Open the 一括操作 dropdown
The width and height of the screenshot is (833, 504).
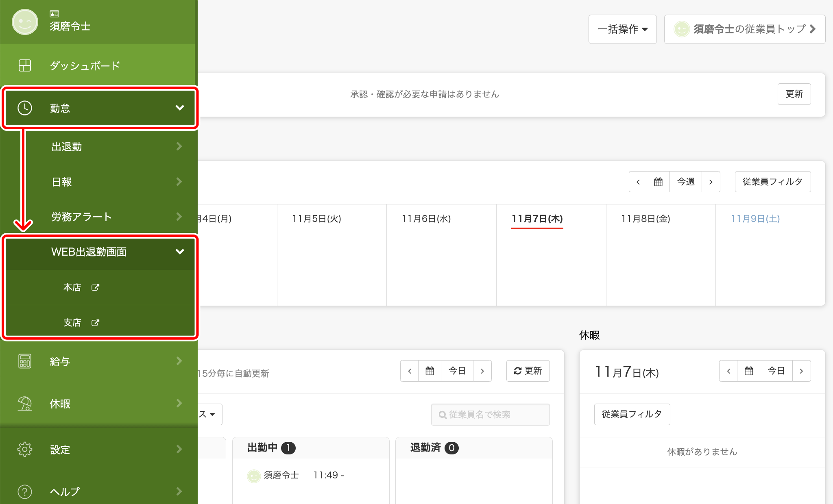pyautogui.click(x=622, y=29)
